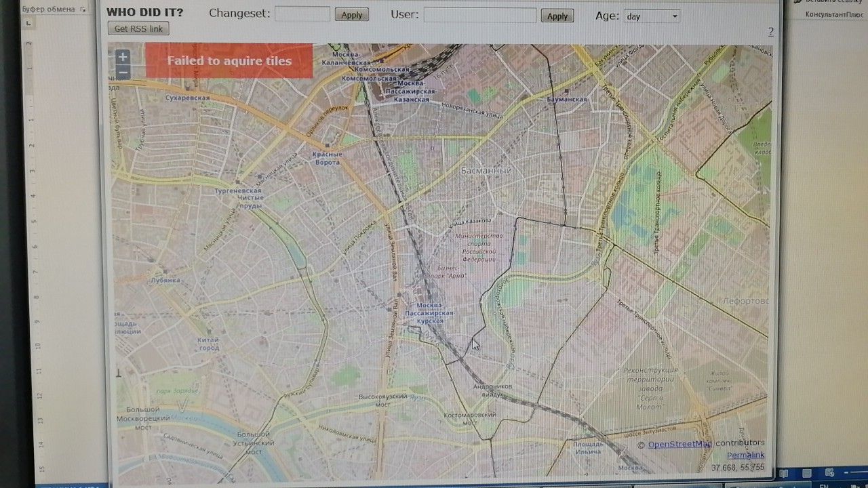Open the КонсультантПлюс ribbon tab

click(833, 14)
